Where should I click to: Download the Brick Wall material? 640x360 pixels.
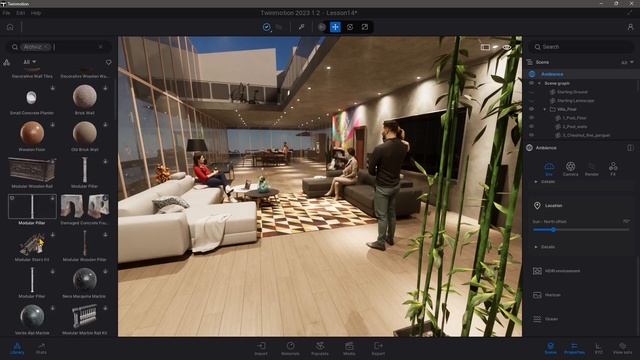click(x=105, y=88)
